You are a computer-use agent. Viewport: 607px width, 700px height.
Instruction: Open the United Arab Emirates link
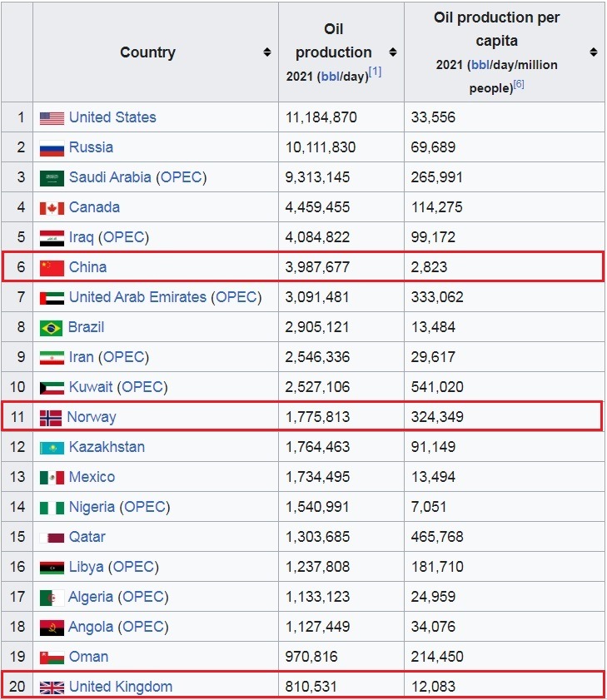(x=137, y=297)
